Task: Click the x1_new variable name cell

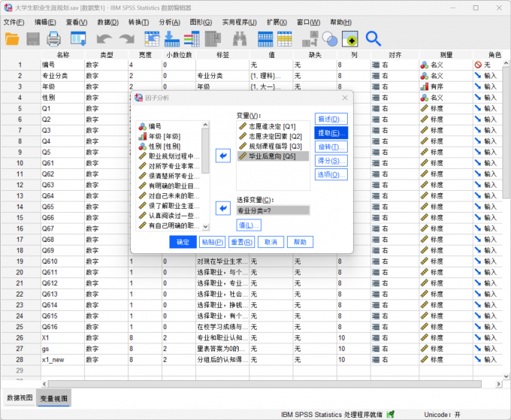Action: point(62,360)
